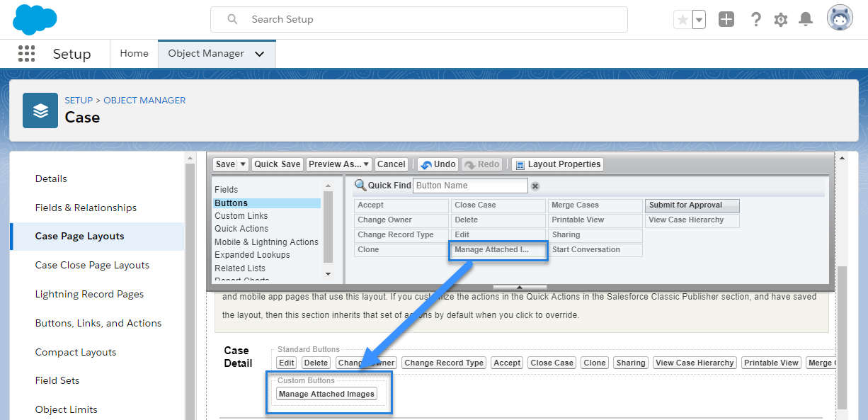Click the Close Case button in Case Detail
Screen dimensions: 868x420
point(552,363)
